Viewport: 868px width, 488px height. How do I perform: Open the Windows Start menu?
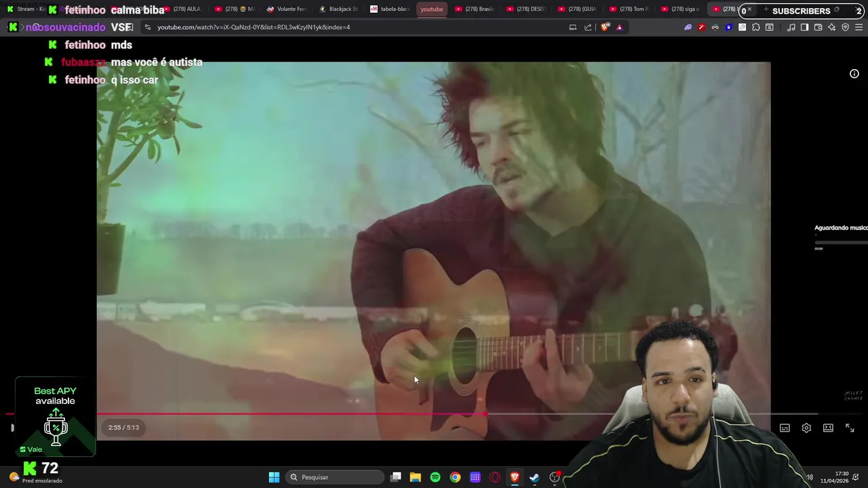(274, 477)
